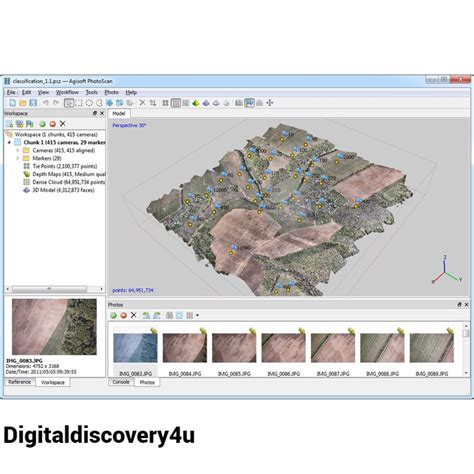Click the Reset view cross-arrows icon
The width and height of the screenshot is (474, 474).
tap(270, 103)
